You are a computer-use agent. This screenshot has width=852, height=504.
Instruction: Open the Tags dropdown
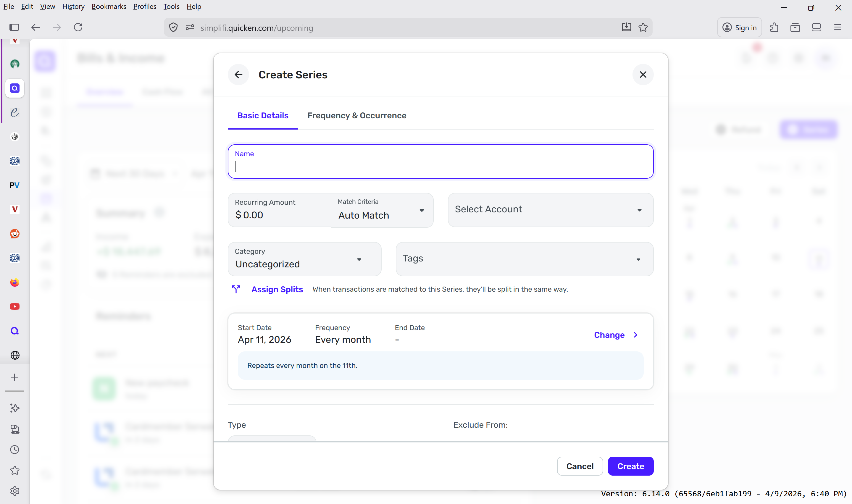[x=524, y=259]
